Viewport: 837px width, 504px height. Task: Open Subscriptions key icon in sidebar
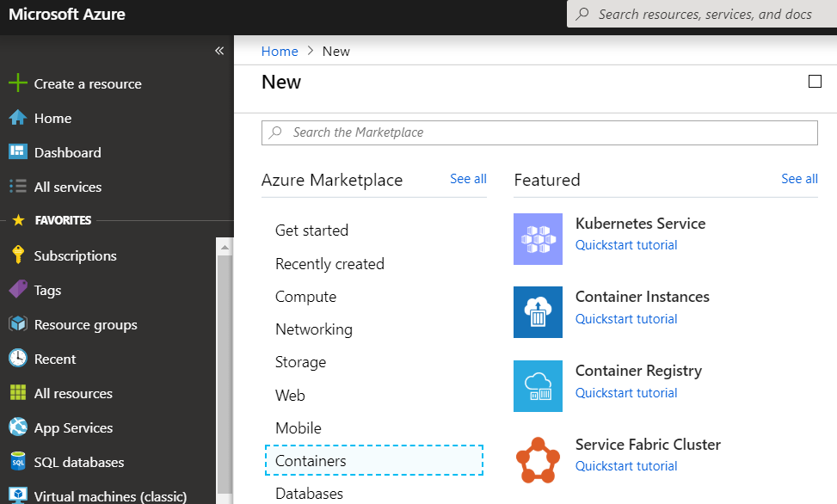(x=17, y=255)
